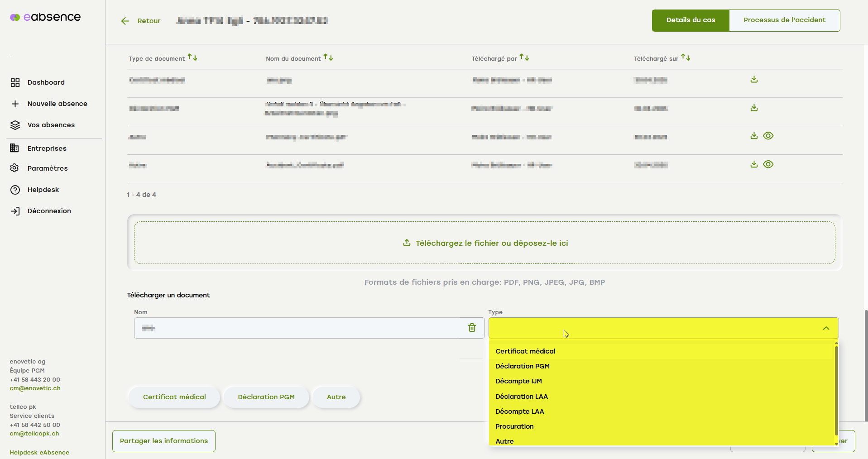Viewport: 868px width, 459px height.
Task: Open Vos absences menu item
Action: pos(51,125)
